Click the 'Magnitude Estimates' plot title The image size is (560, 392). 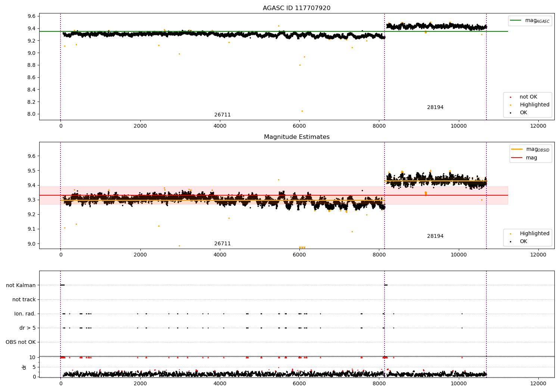point(296,137)
